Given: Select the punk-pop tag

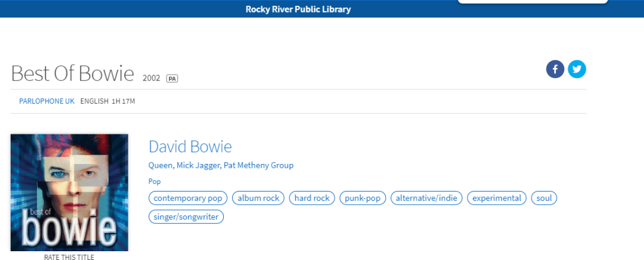Looking at the screenshot, I should pos(362,198).
